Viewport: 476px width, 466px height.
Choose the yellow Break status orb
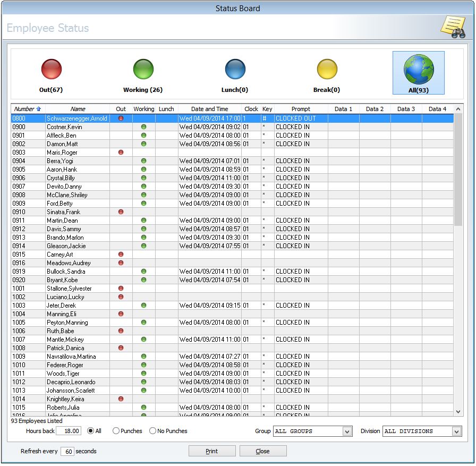(x=327, y=70)
